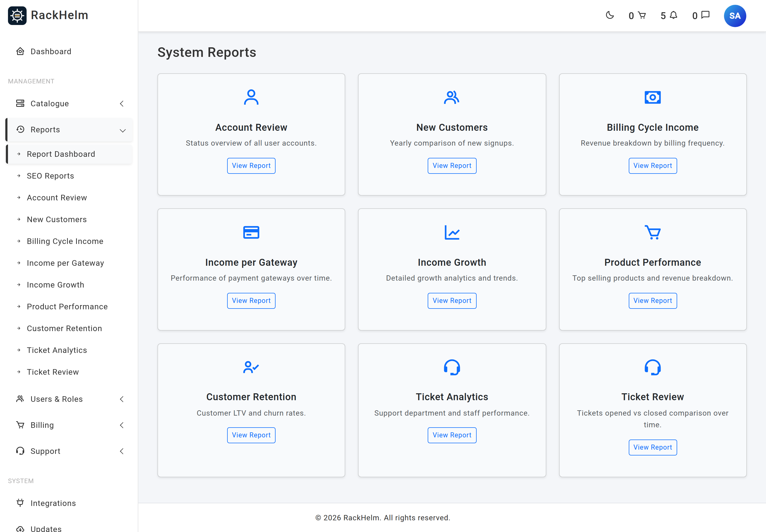Click the RackHelm helm logo icon

coord(17,15)
